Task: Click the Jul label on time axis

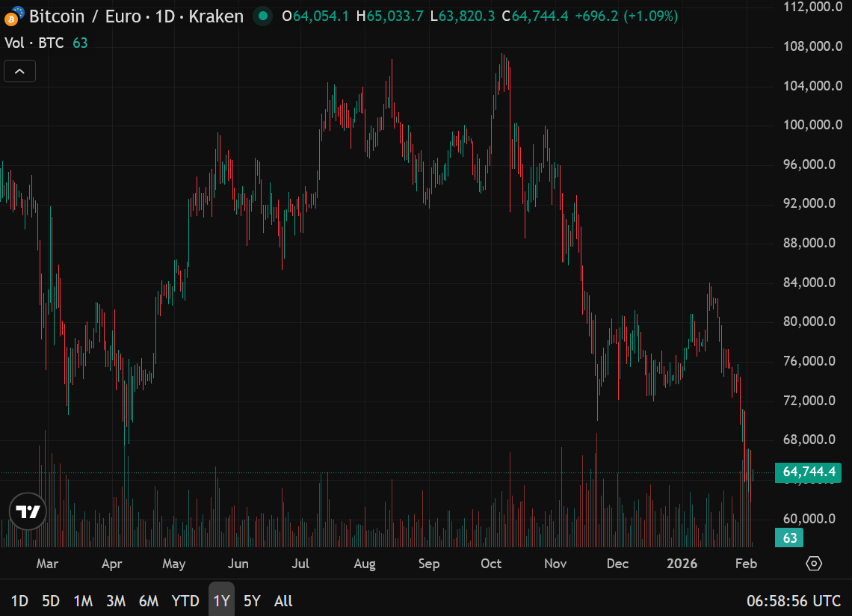Action: (x=300, y=564)
